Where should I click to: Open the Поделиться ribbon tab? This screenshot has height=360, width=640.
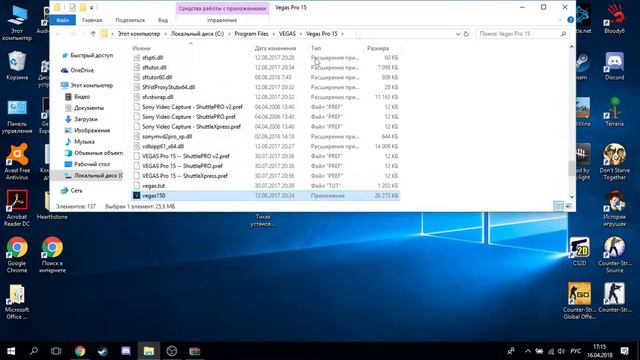130,20
